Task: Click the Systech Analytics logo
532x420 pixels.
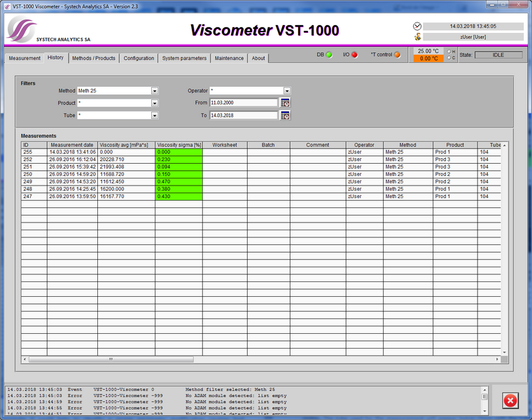Action: (22, 30)
